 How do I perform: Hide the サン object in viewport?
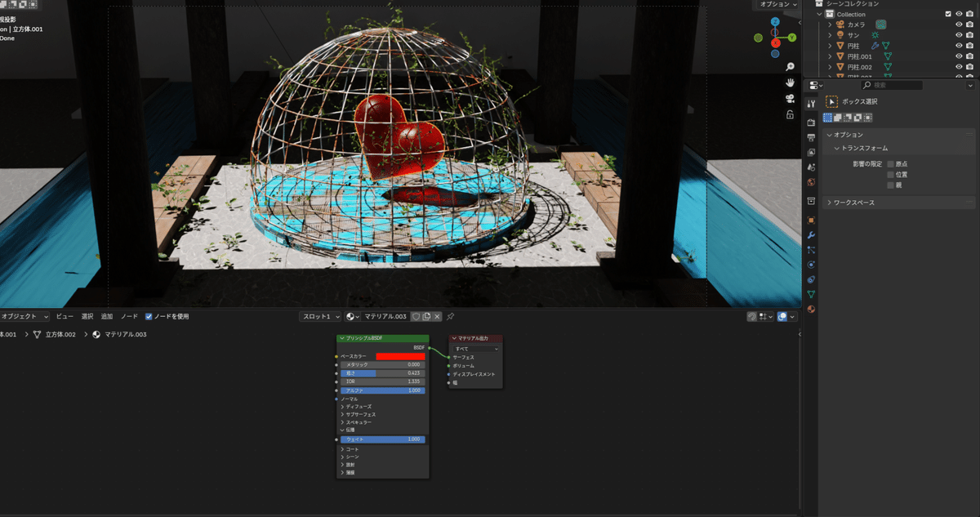[959, 35]
